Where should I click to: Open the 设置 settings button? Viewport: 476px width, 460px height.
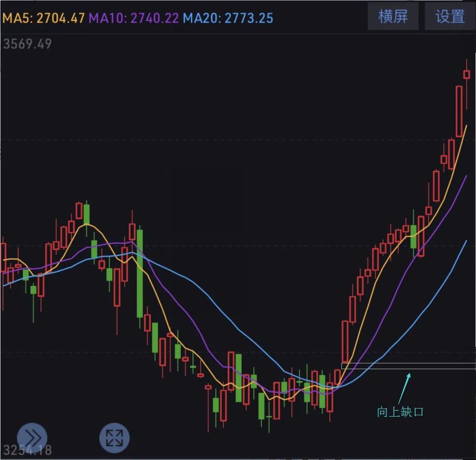click(x=450, y=17)
